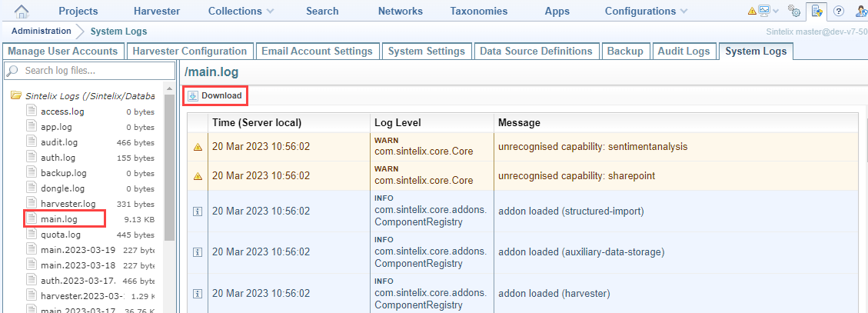Expand the Configurations dropdown menu

click(x=646, y=11)
